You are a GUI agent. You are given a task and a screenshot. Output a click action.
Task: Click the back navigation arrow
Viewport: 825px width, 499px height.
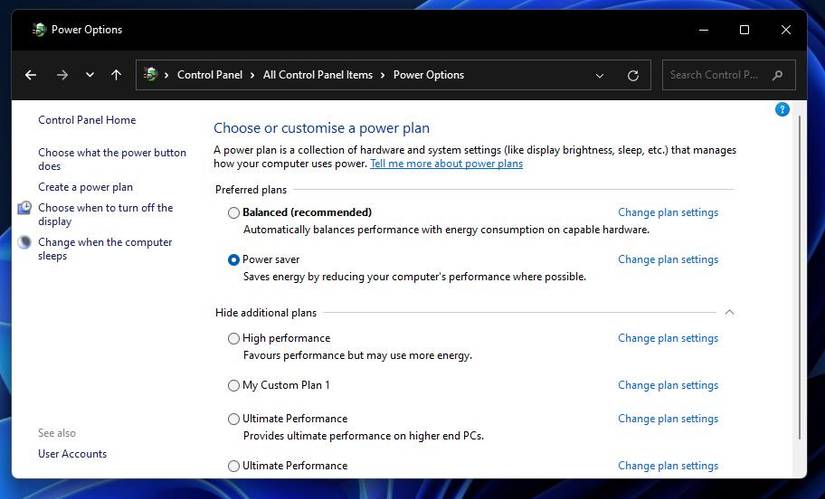pos(31,75)
